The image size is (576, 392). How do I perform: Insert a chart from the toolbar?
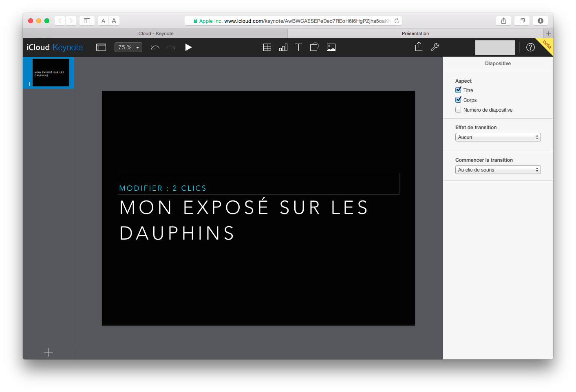pyautogui.click(x=283, y=47)
